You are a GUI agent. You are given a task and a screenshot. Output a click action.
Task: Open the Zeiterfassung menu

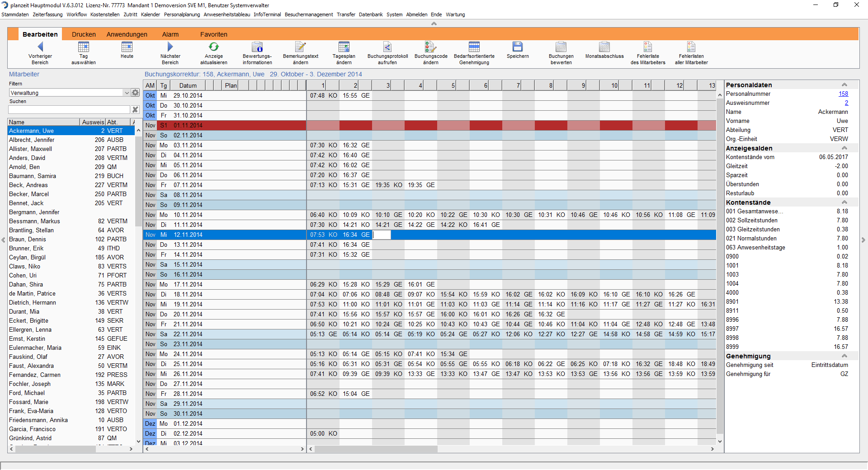[x=47, y=14]
